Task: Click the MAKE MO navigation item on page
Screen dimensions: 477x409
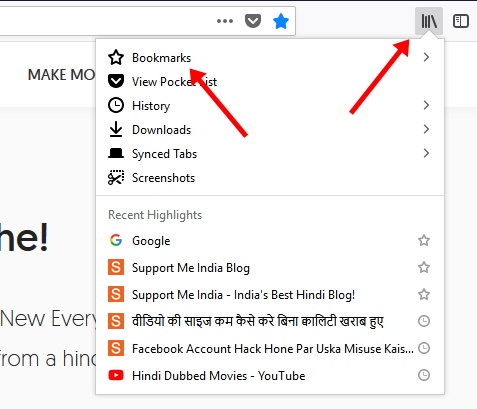Action: (x=61, y=75)
